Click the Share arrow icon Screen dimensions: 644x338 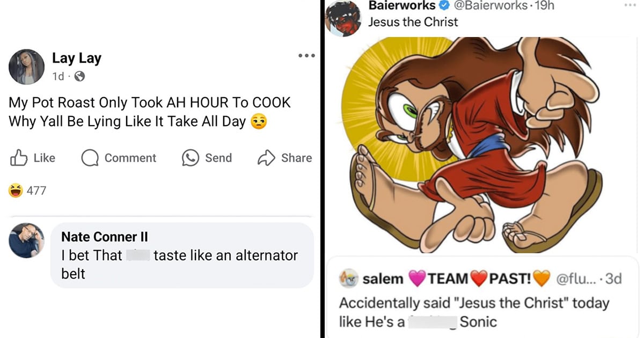pyautogui.click(x=266, y=158)
